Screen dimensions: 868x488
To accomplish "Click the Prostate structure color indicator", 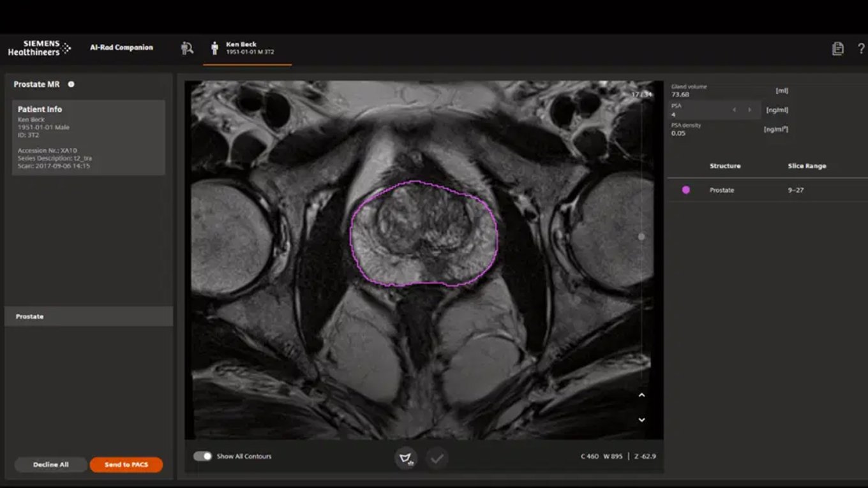I will click(x=685, y=189).
